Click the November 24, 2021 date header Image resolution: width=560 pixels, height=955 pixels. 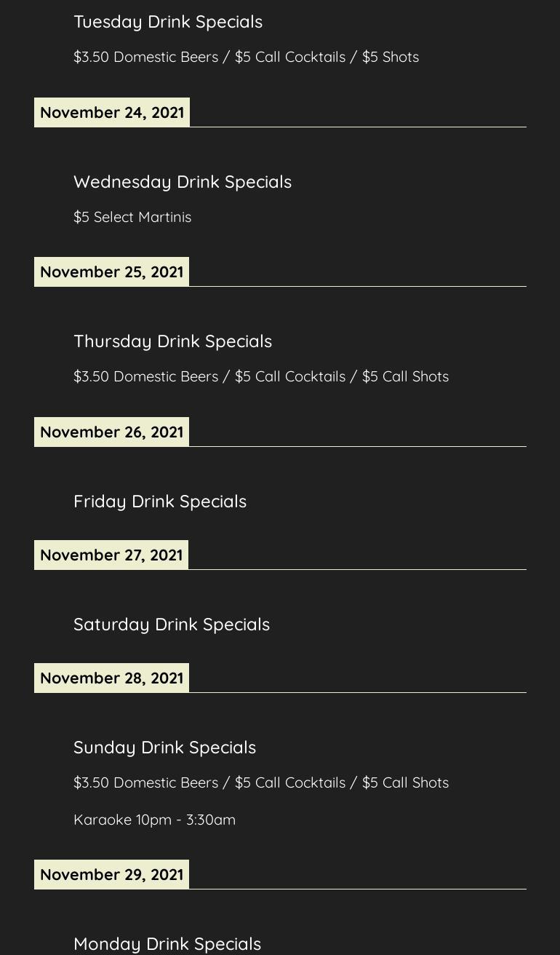tap(112, 113)
